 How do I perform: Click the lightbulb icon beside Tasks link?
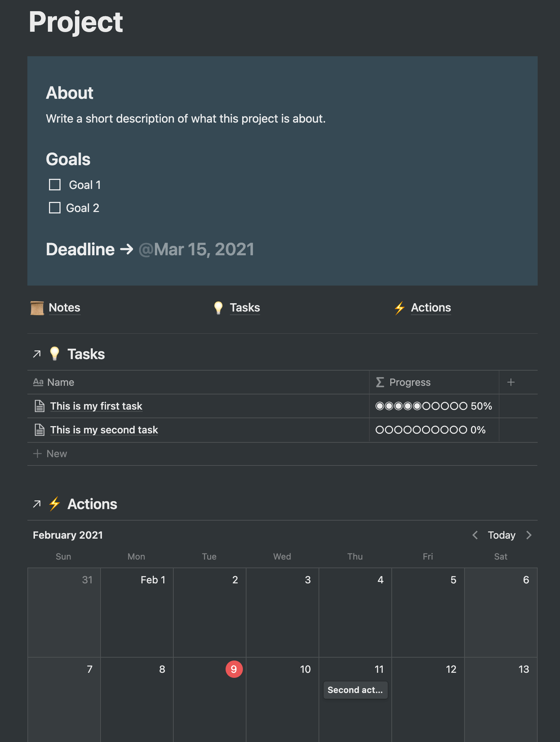coord(218,308)
